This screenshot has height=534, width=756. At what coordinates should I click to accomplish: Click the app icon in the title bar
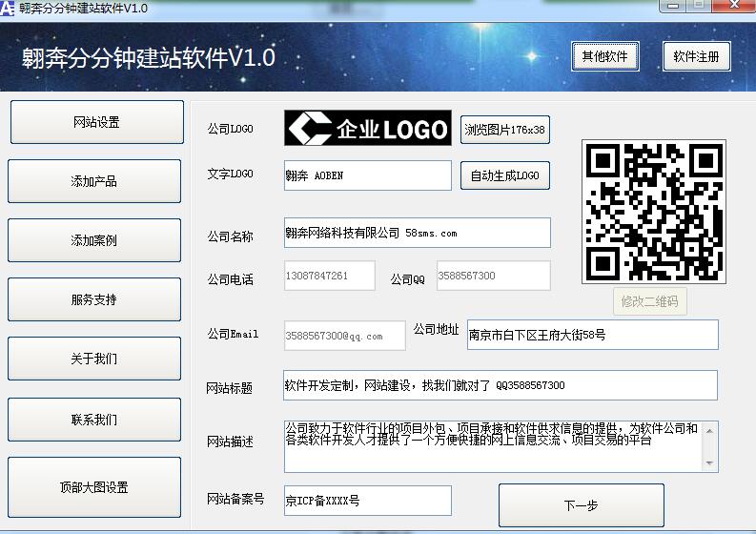tap(7, 9)
